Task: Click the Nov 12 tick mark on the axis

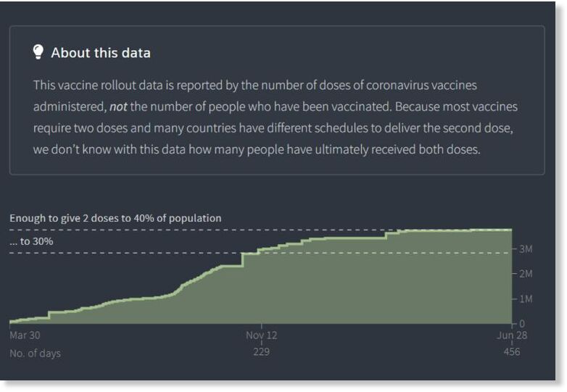Action: (262, 326)
